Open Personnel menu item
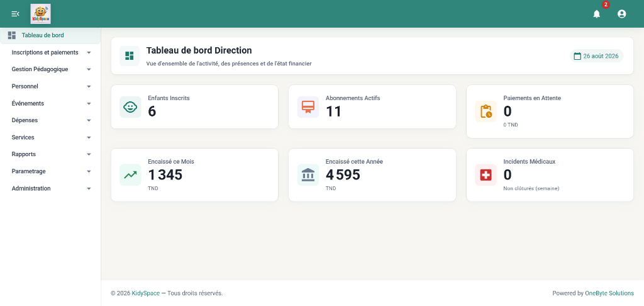This screenshot has width=644, height=306. [x=50, y=86]
